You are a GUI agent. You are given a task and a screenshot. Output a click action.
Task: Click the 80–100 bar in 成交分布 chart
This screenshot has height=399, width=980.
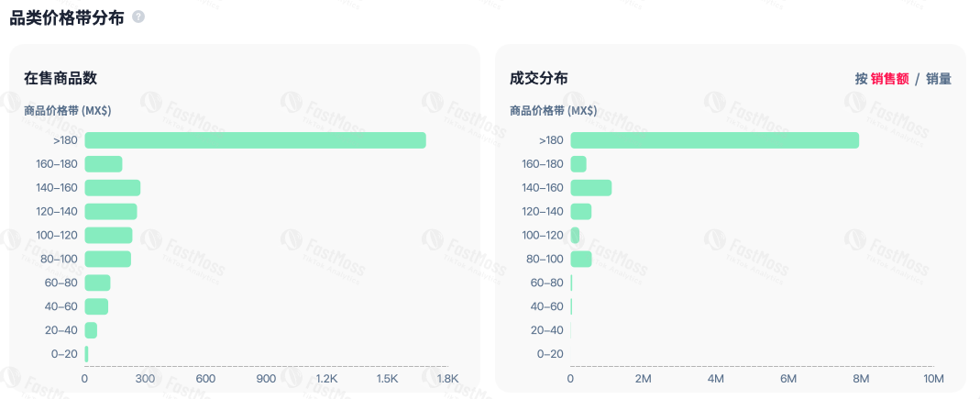581,260
